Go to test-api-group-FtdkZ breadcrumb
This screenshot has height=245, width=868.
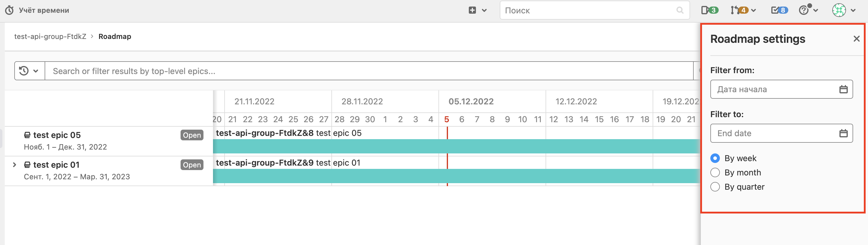tap(50, 36)
